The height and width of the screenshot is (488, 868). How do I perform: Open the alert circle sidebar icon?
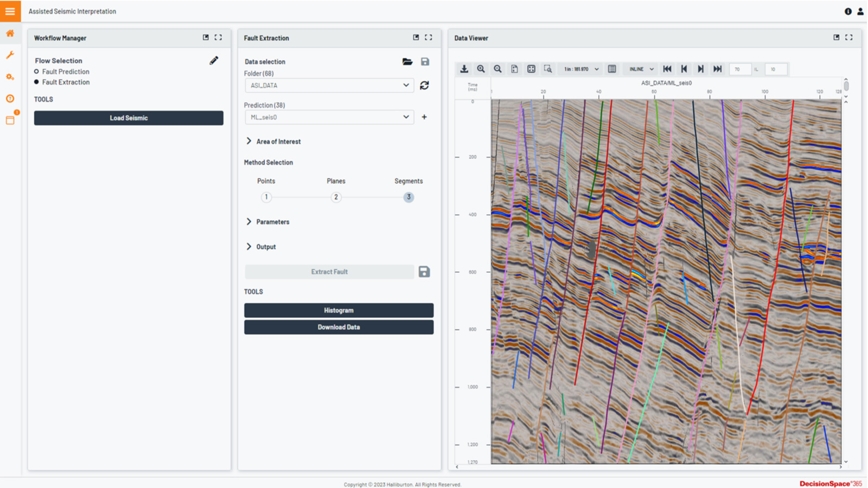[x=10, y=99]
